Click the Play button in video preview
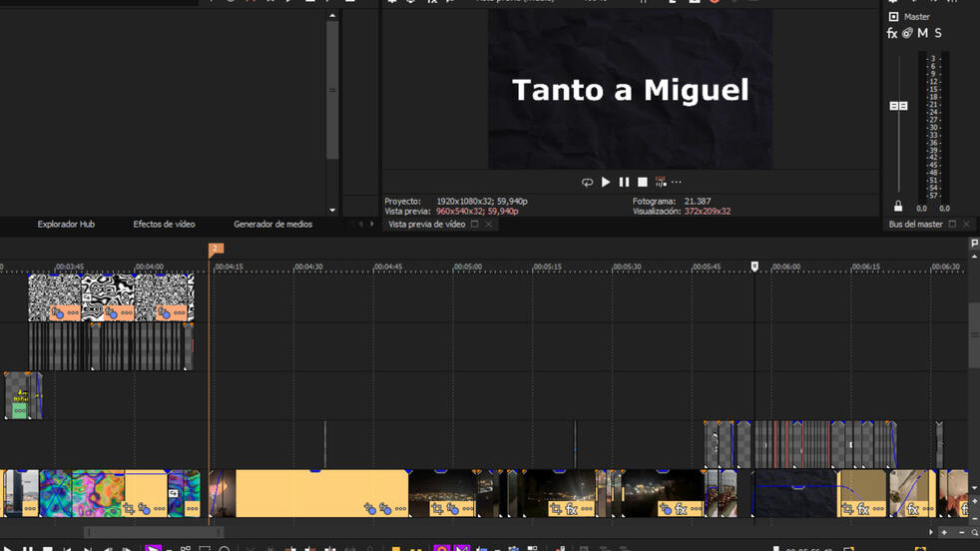 [606, 183]
